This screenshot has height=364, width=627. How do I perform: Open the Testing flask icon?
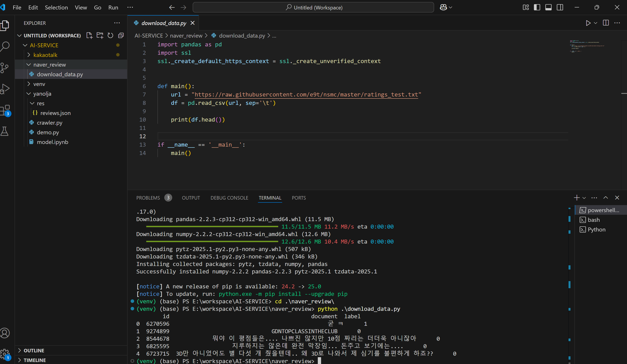4,131
